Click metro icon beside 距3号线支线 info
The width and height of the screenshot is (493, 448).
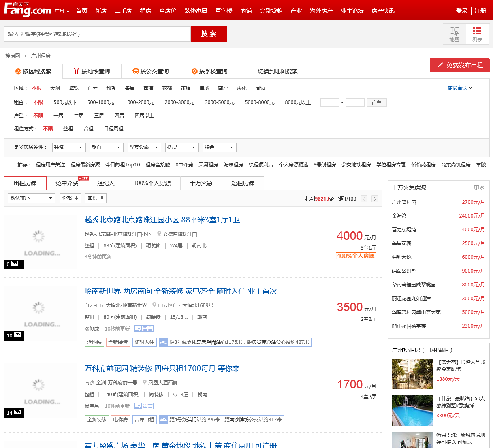[163, 342]
